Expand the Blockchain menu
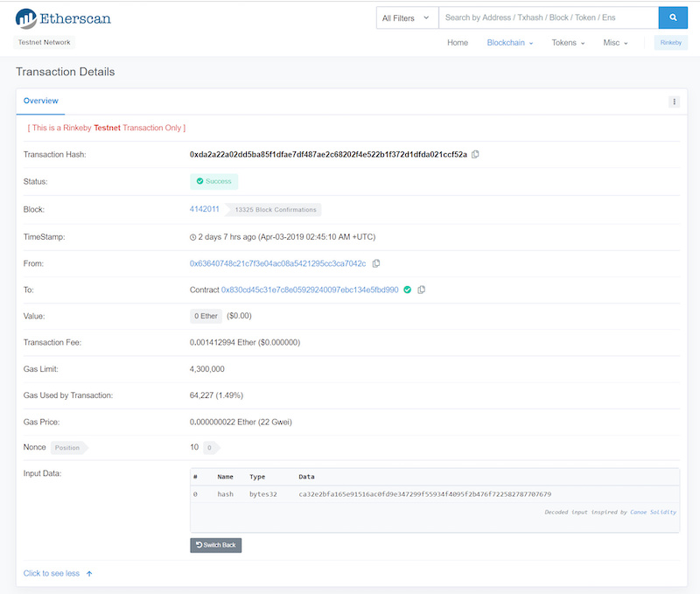The image size is (700, 594). 509,43
